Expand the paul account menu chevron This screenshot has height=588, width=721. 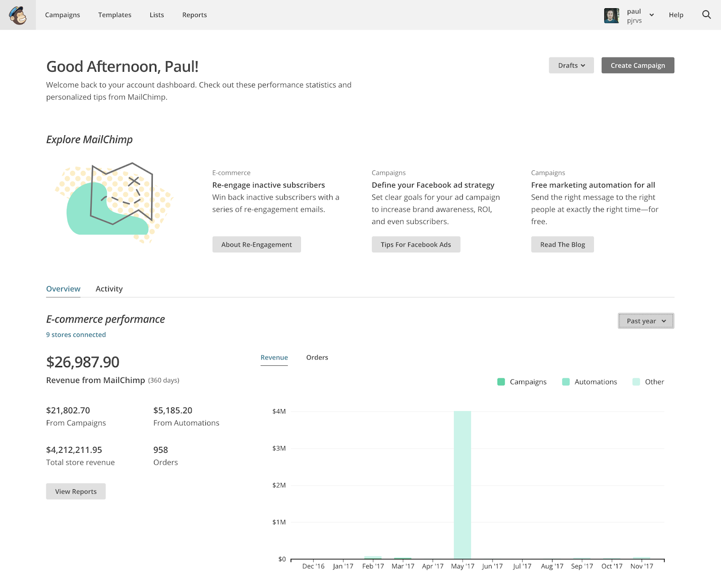[652, 15]
